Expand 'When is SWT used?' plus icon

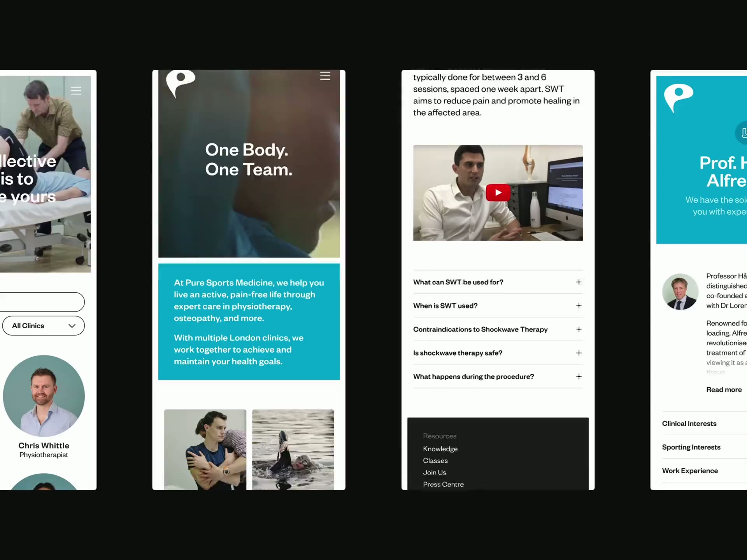[x=579, y=306]
